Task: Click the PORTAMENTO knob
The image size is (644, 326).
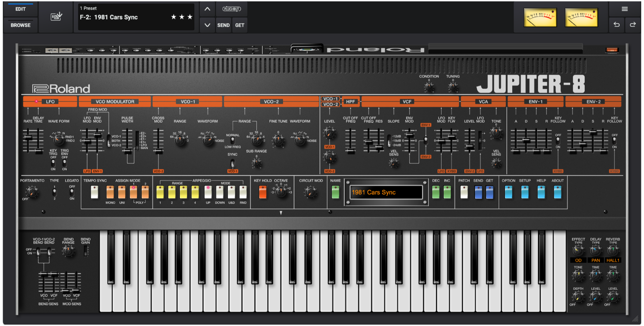Action: point(33,193)
